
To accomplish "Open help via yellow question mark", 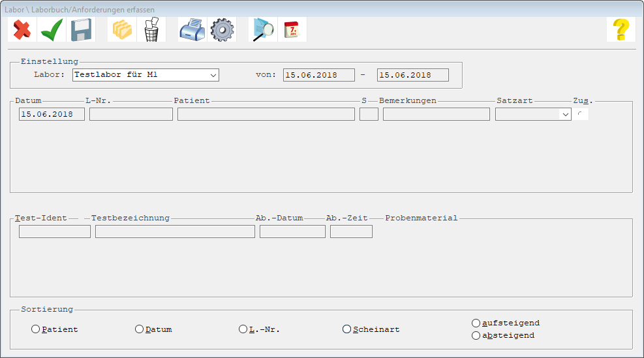I will pos(621,29).
